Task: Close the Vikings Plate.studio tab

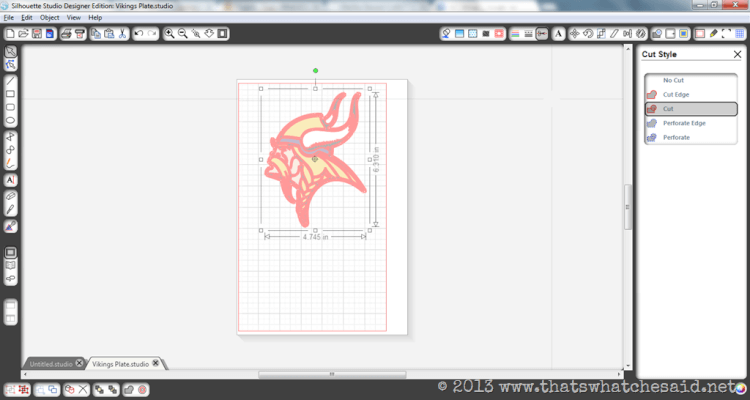Action: click(155, 364)
